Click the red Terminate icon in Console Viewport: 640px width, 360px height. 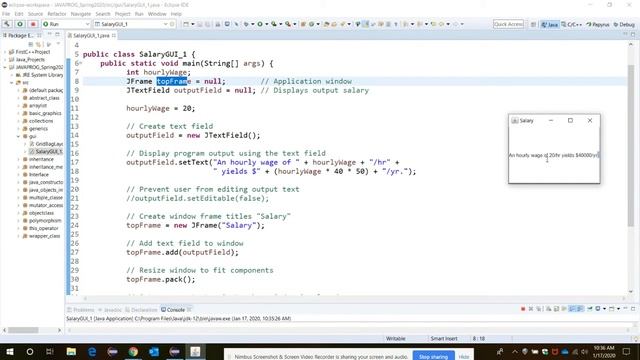pos(523,309)
